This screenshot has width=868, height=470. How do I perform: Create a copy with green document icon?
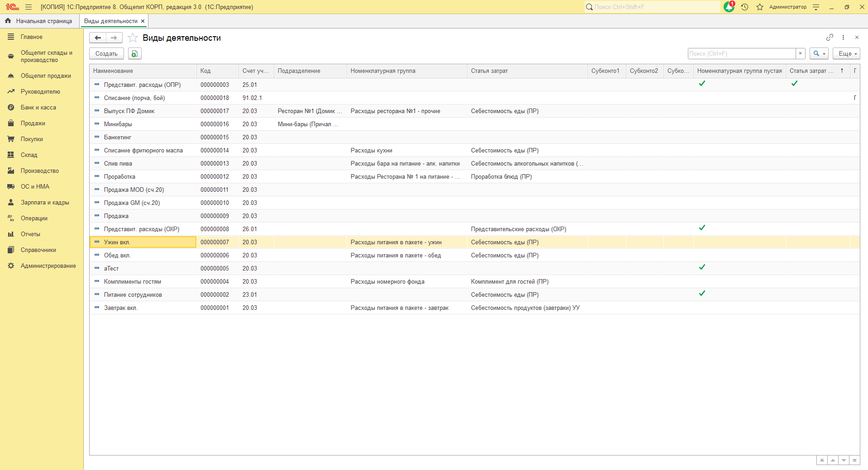coord(134,53)
